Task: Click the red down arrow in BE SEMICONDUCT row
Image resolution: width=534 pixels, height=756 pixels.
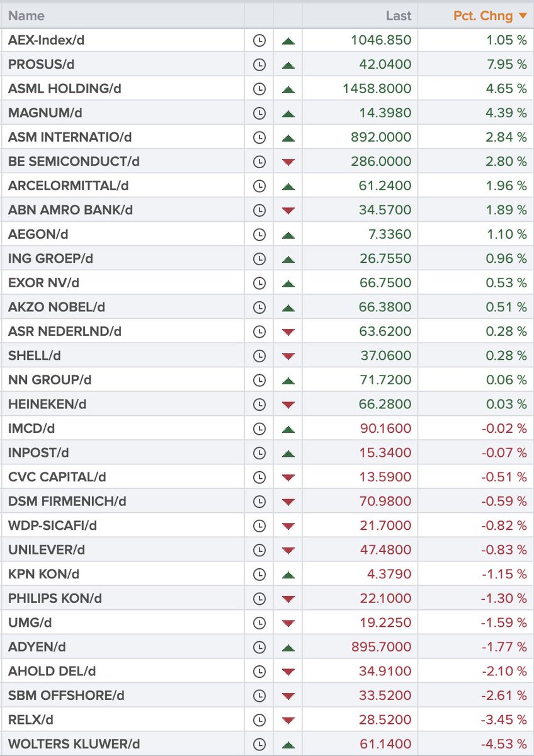Action: point(288,162)
